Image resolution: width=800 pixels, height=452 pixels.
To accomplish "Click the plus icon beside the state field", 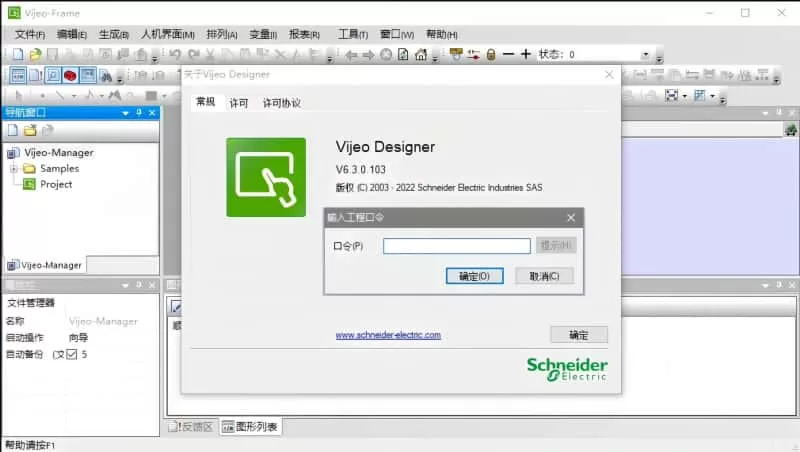I will 526,54.
